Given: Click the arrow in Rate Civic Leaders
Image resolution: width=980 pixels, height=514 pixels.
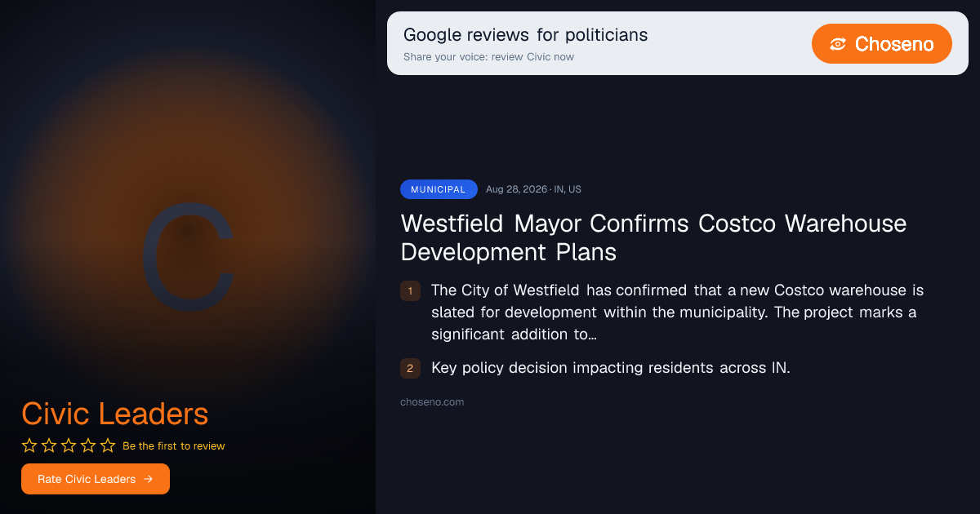Looking at the screenshot, I should (x=148, y=479).
